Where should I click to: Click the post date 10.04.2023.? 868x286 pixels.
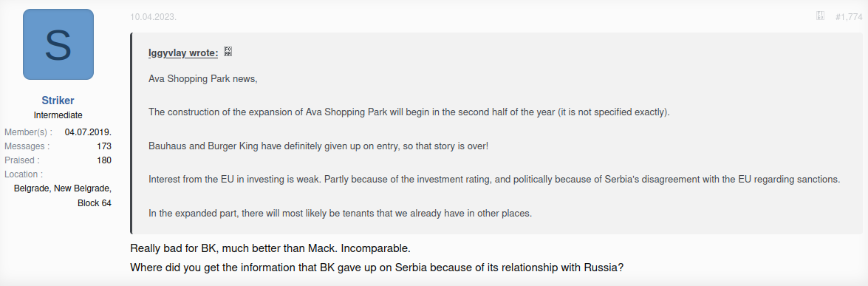coord(154,16)
